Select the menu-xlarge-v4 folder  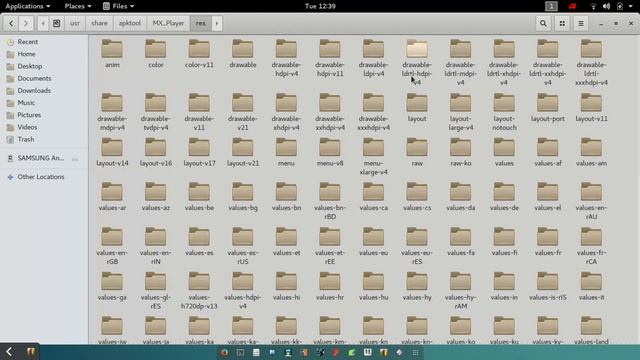click(373, 156)
